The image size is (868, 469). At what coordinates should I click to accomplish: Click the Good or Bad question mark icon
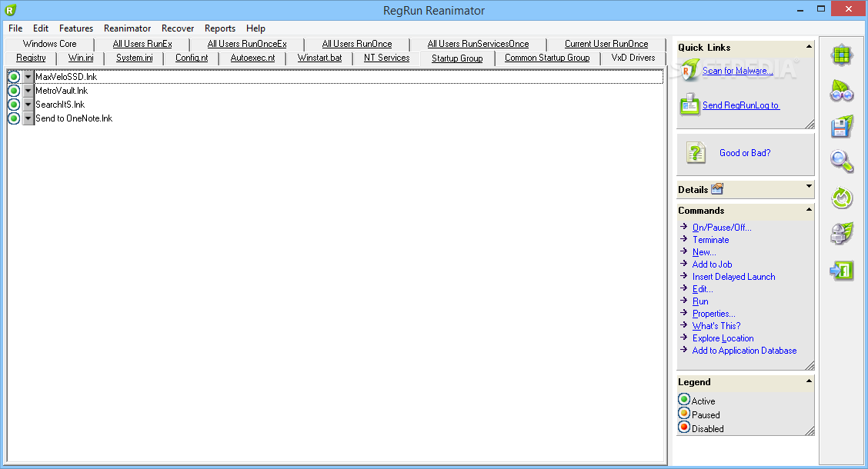click(x=696, y=153)
